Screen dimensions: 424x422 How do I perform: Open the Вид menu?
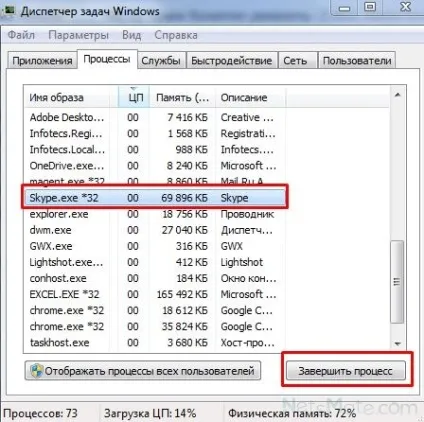coord(131,35)
